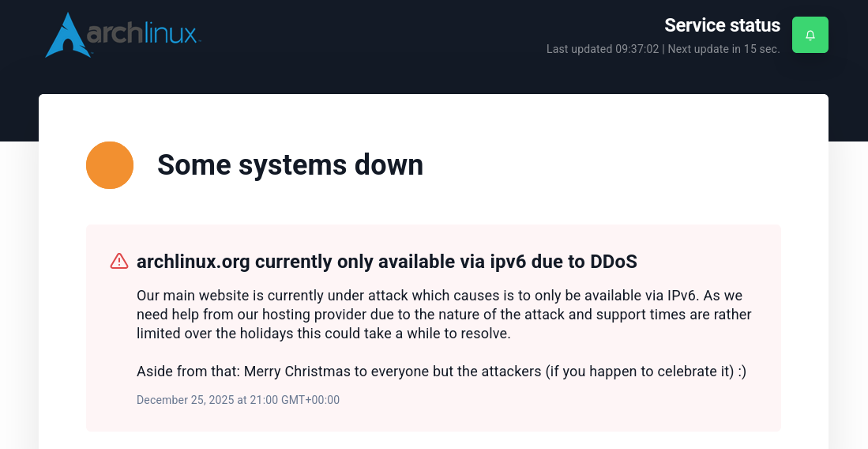Click the "Next update in 15 sec." countdown
This screenshot has width=868, height=449.
724,49
